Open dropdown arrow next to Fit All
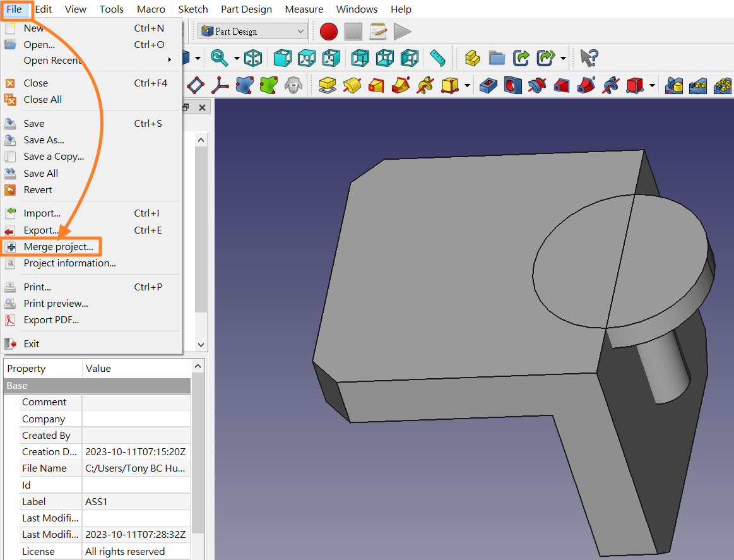This screenshot has width=734, height=560. click(x=237, y=59)
